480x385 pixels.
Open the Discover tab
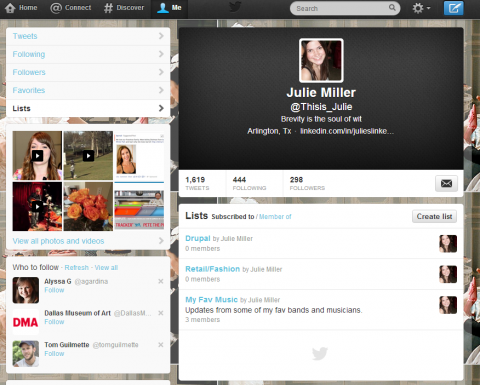pos(124,8)
